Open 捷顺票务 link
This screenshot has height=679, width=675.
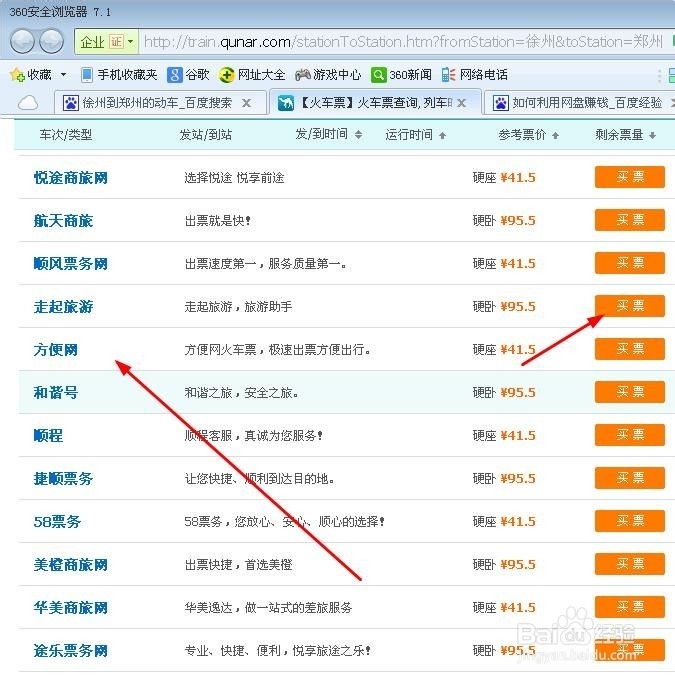tap(63, 479)
